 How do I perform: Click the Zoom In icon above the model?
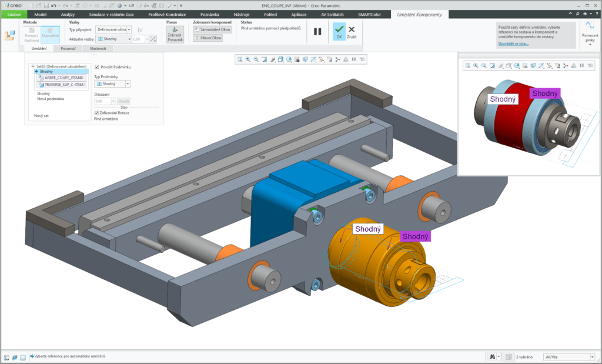pyautogui.click(x=248, y=59)
